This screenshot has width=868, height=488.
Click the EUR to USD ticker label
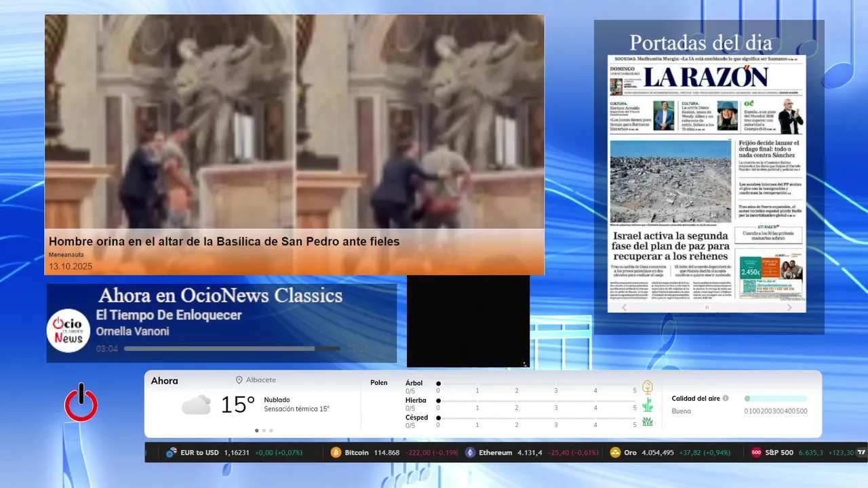click(x=200, y=452)
